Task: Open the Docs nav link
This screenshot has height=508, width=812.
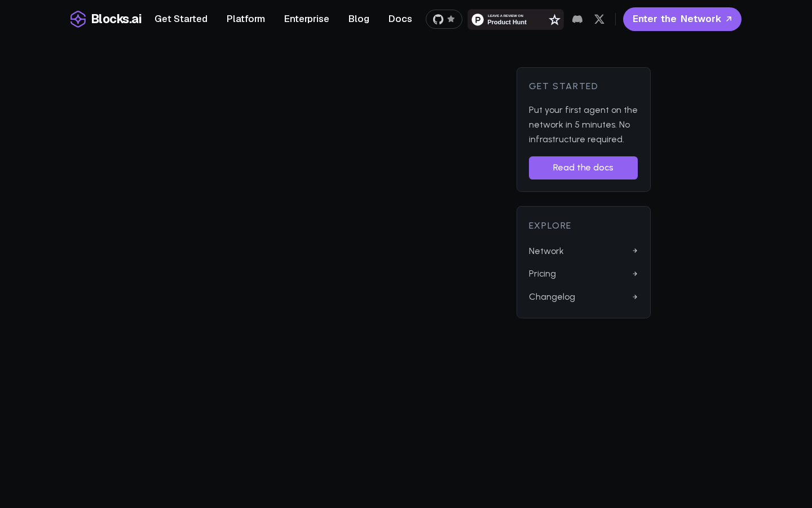Action: click(x=400, y=19)
